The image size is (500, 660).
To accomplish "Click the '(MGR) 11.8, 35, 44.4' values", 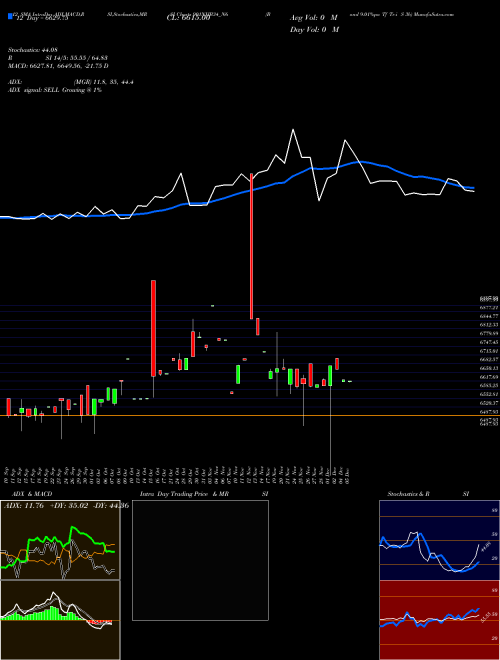I will pyautogui.click(x=104, y=82).
